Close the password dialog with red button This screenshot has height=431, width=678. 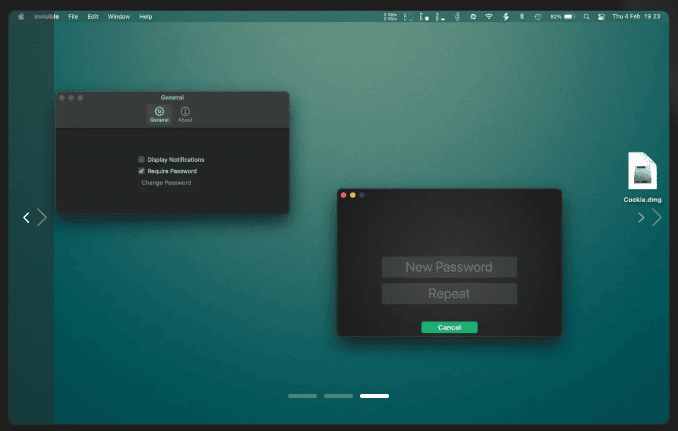click(343, 195)
